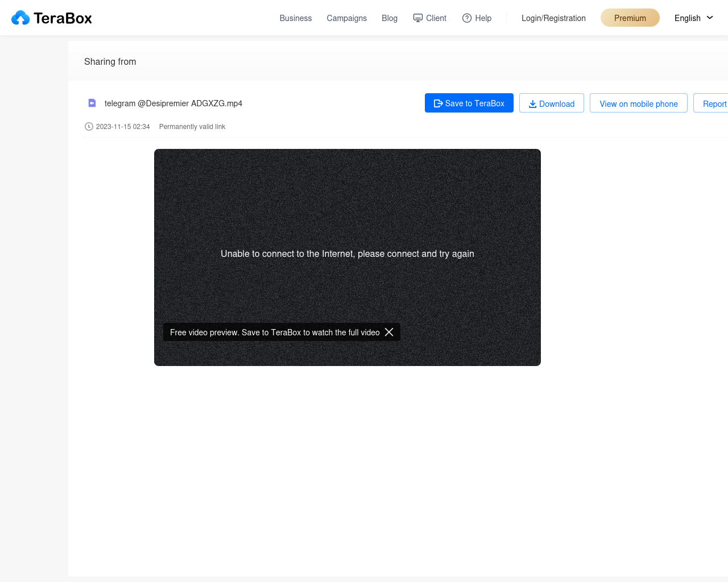This screenshot has height=582, width=728.
Task: Click the video preview player area
Action: (x=348, y=257)
